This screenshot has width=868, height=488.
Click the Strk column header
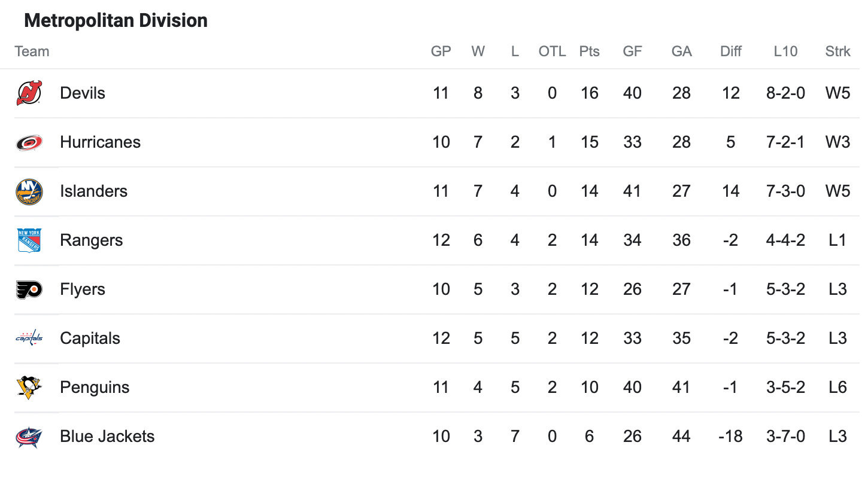point(838,51)
